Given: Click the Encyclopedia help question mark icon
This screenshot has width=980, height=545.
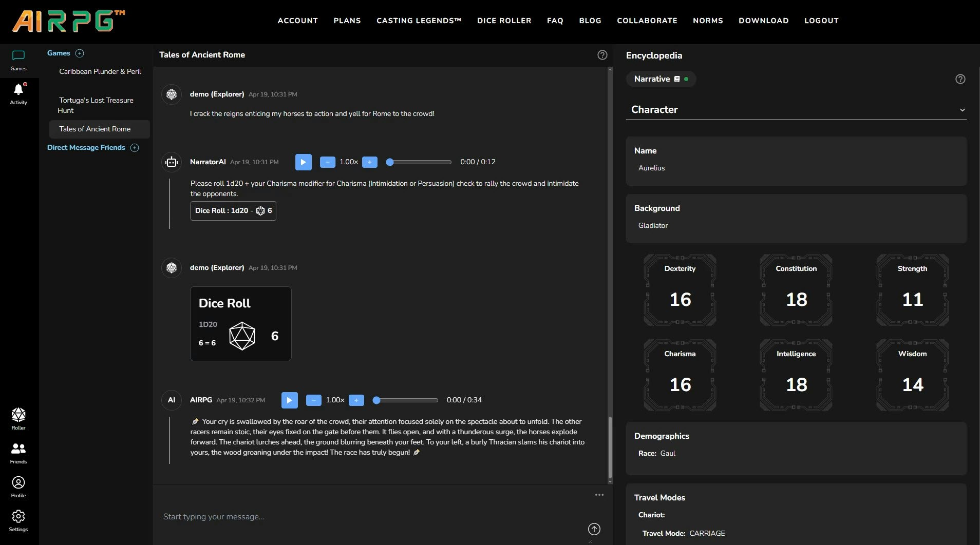Looking at the screenshot, I should [x=960, y=79].
